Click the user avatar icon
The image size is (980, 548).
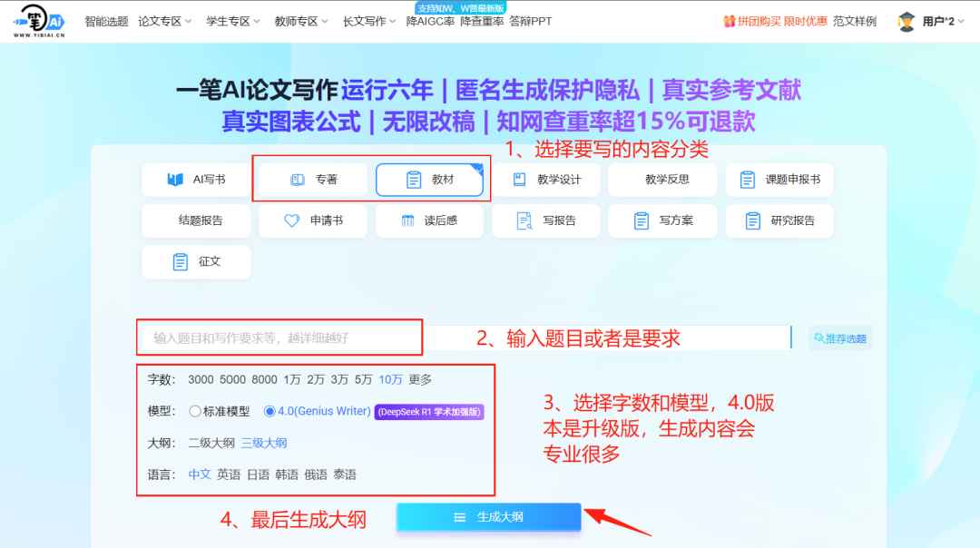click(906, 22)
